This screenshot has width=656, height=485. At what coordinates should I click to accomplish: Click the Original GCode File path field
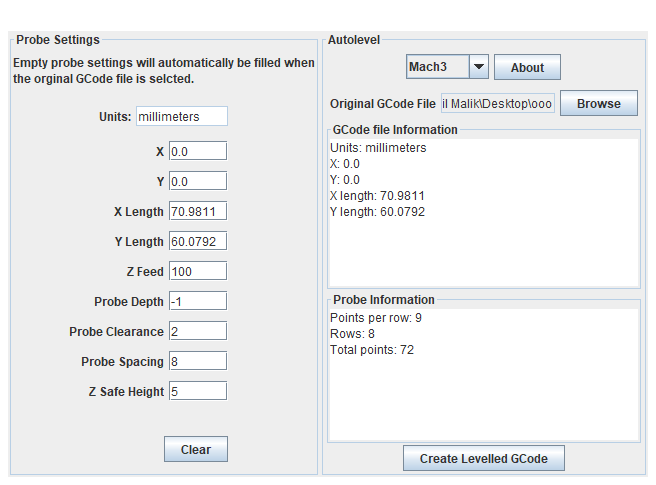pyautogui.click(x=497, y=104)
